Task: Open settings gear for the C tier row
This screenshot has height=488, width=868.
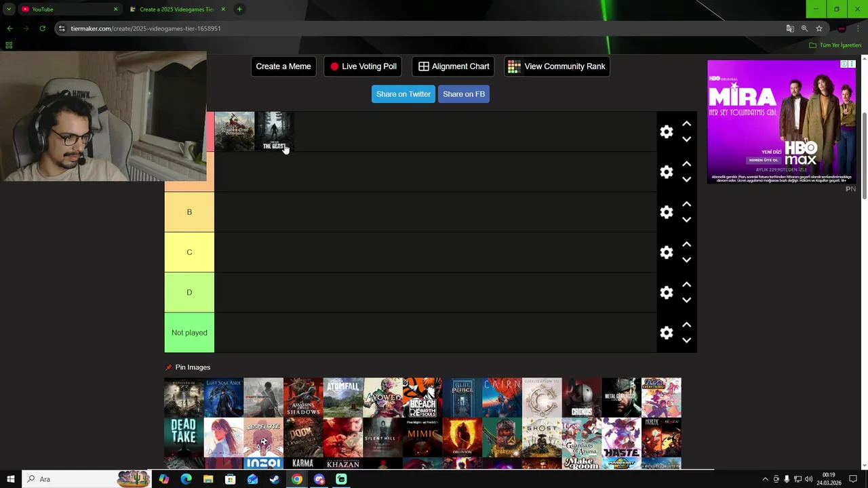Action: click(x=667, y=252)
